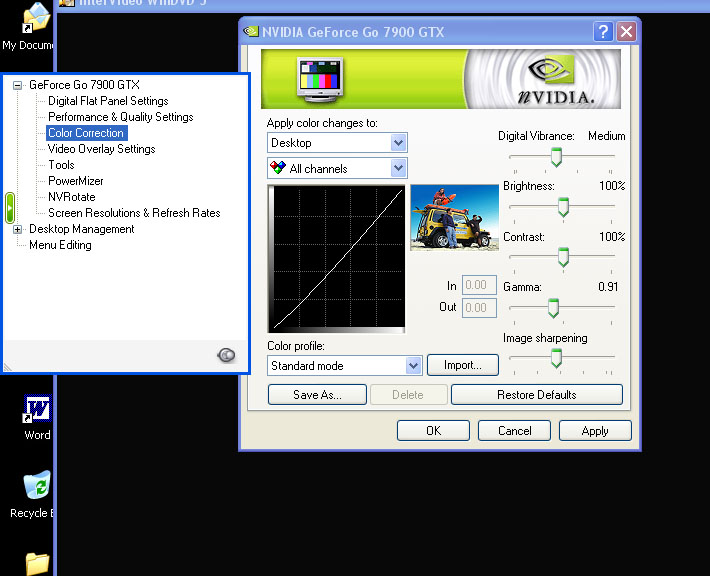Open the Standard mode color profile dropdown

pos(413,365)
